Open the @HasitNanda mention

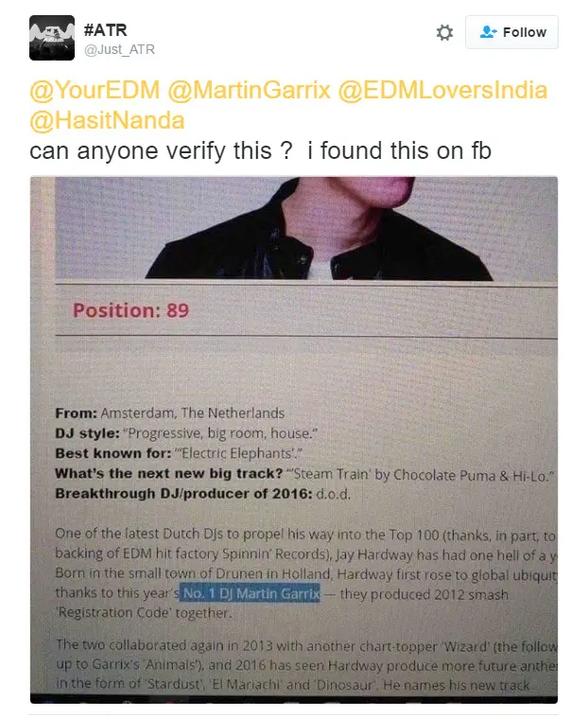pos(107,120)
